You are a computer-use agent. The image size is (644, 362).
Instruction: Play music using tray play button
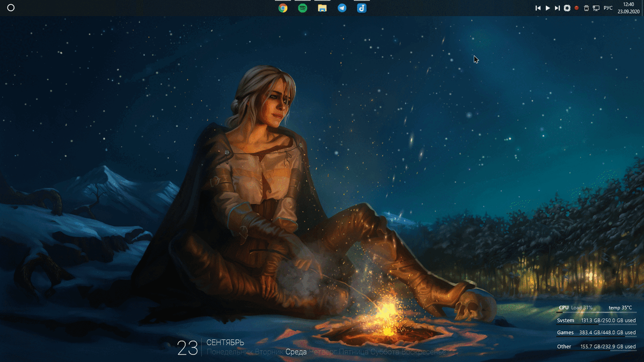[x=547, y=8]
